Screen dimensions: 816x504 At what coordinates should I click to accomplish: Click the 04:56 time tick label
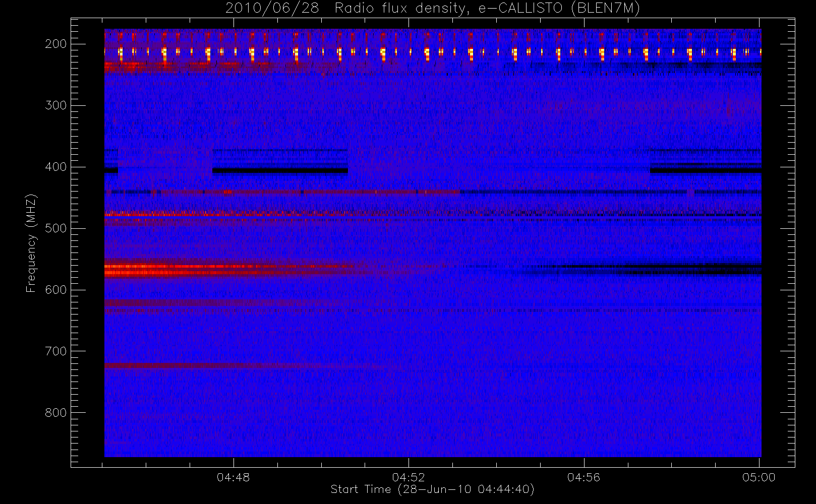pos(584,477)
